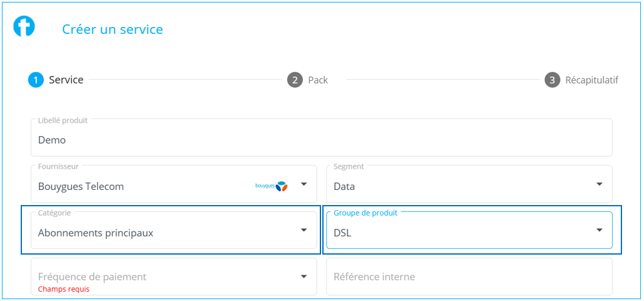
Task: Click the blue app logo icon
Action: click(x=24, y=26)
